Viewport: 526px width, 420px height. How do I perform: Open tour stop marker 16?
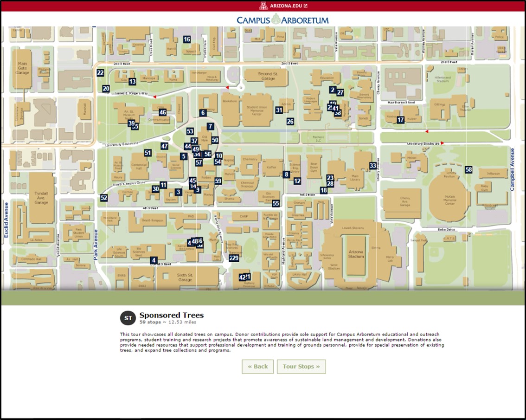click(187, 39)
